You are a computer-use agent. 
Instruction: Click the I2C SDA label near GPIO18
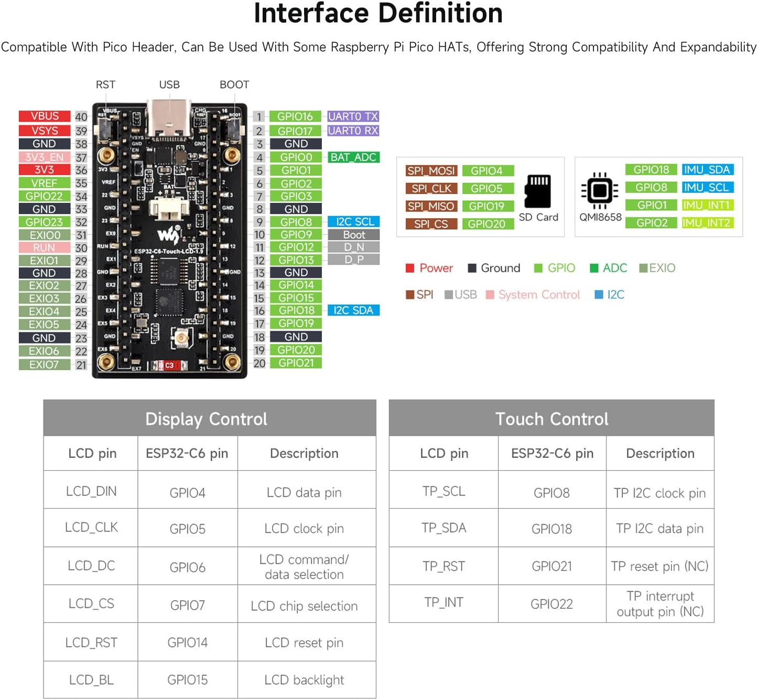[x=354, y=310]
